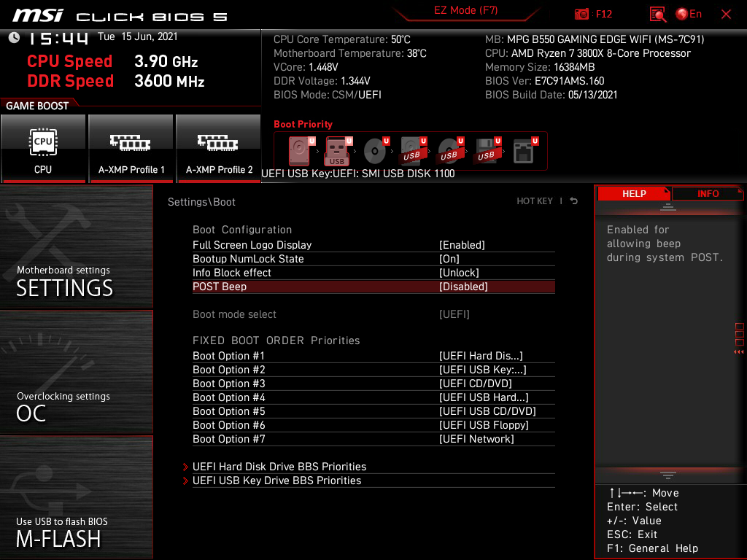This screenshot has width=747, height=560.
Task: Close the BIOS with the X icon
Action: pos(726,15)
